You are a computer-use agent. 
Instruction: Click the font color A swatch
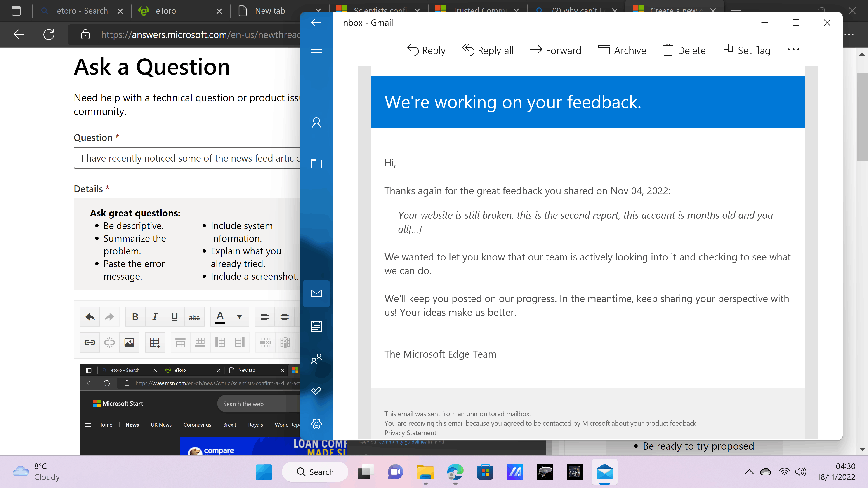click(220, 317)
